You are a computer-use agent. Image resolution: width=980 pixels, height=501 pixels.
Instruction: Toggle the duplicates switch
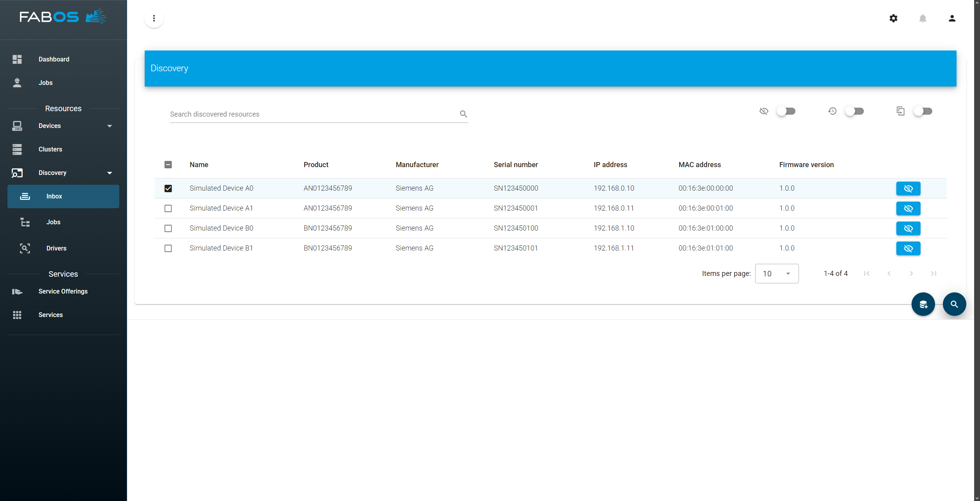point(923,112)
